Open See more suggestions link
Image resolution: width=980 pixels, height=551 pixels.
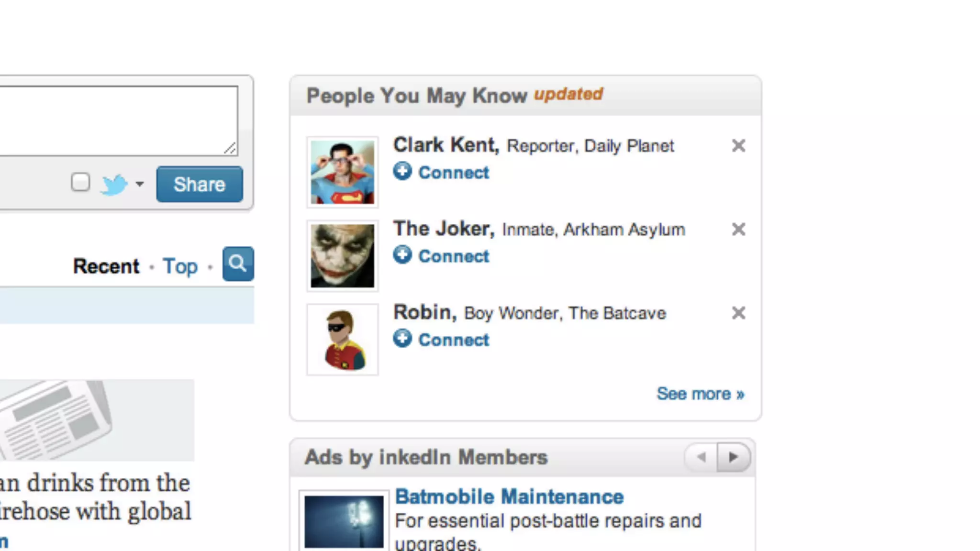[x=700, y=394]
